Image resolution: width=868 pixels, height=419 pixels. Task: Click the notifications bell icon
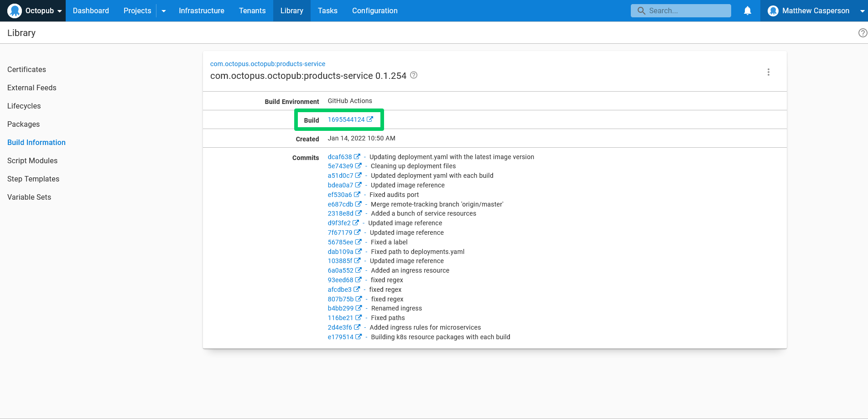tap(747, 10)
